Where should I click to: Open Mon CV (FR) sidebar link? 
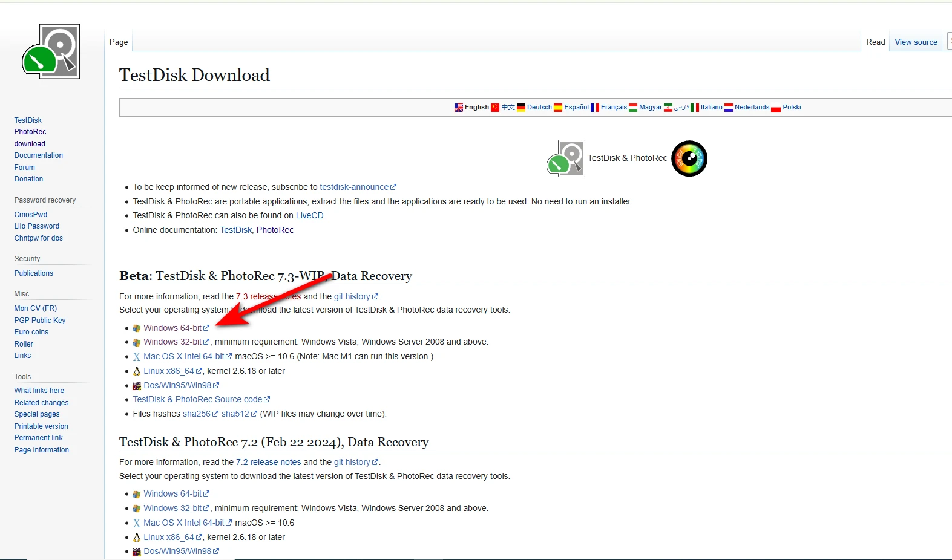[x=36, y=308]
